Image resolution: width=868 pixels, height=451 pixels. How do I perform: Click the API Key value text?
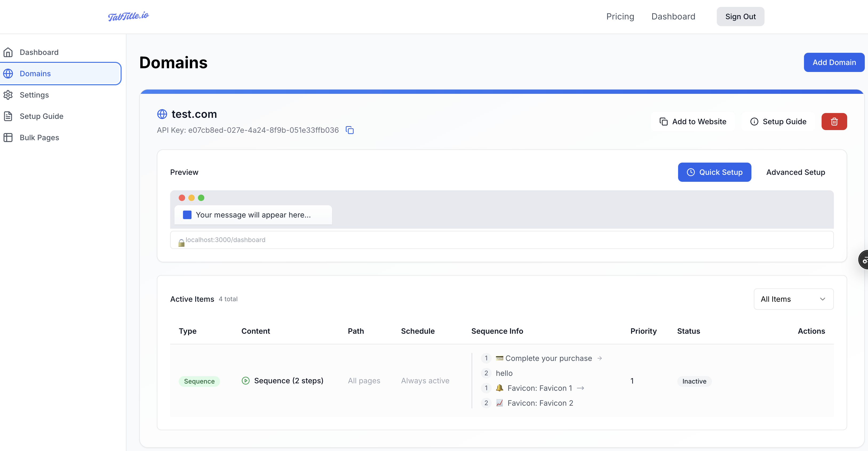pos(263,130)
